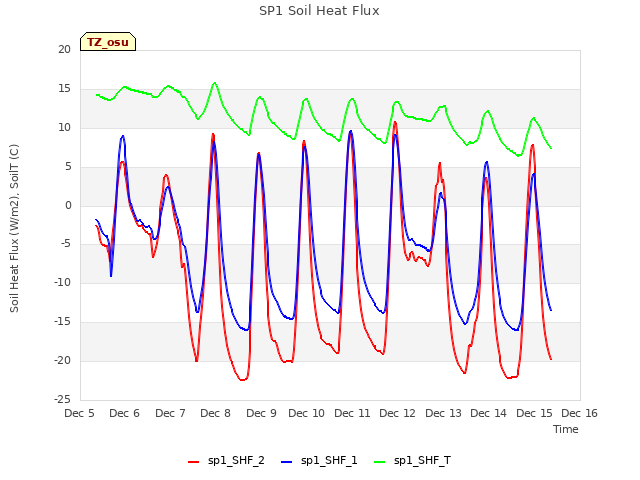Screen dimensions: 640x480
Task: Click the -10 y-axis tick label
Action: [62, 282]
